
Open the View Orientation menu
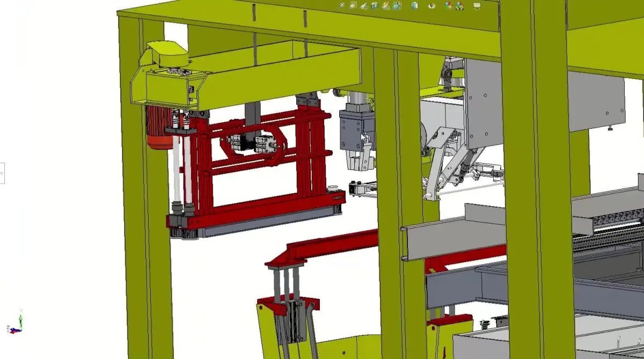tap(397, 5)
